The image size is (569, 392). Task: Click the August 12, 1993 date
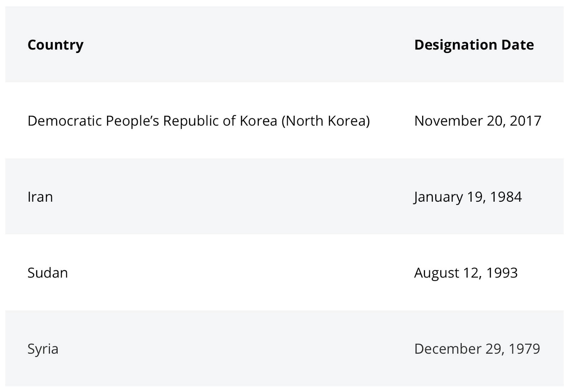pyautogui.click(x=466, y=273)
